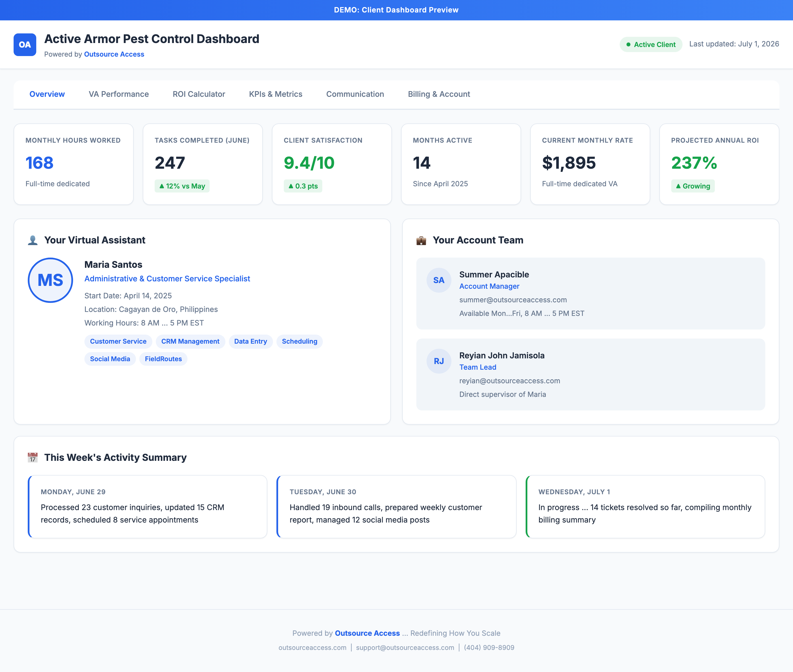Image resolution: width=793 pixels, height=672 pixels.
Task: Select the Communication tab
Action: tap(355, 94)
